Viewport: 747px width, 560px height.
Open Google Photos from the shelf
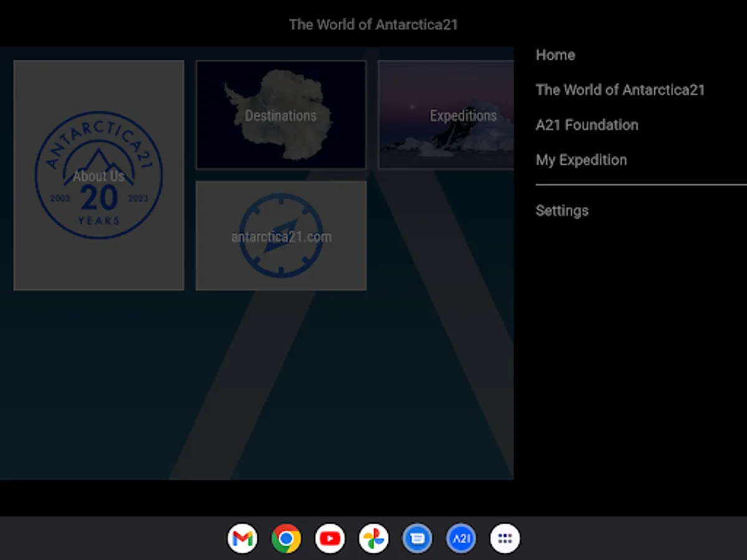point(374,538)
